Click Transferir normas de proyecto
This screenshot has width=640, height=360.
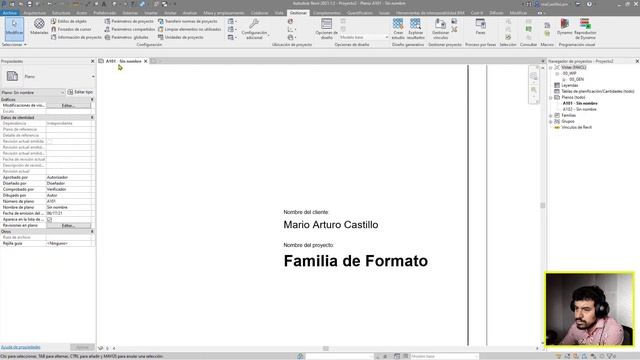click(x=188, y=21)
